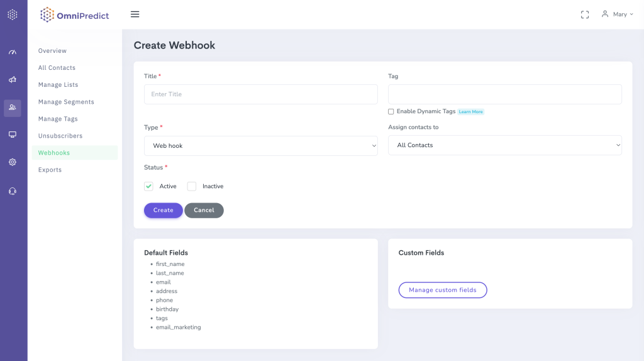644x361 pixels.
Task: Expand the Assign contacts to dropdown
Action: 504,145
